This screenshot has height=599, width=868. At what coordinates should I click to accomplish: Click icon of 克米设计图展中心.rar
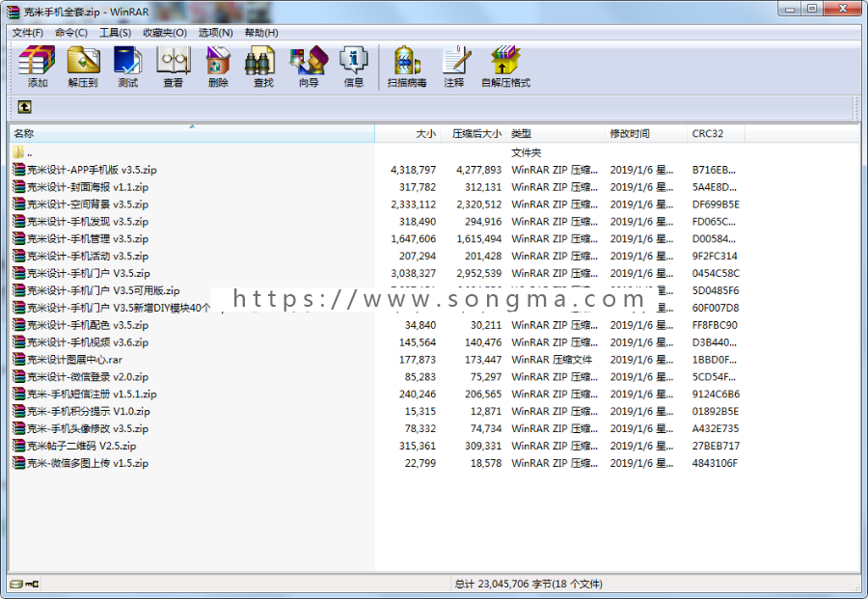pos(19,359)
